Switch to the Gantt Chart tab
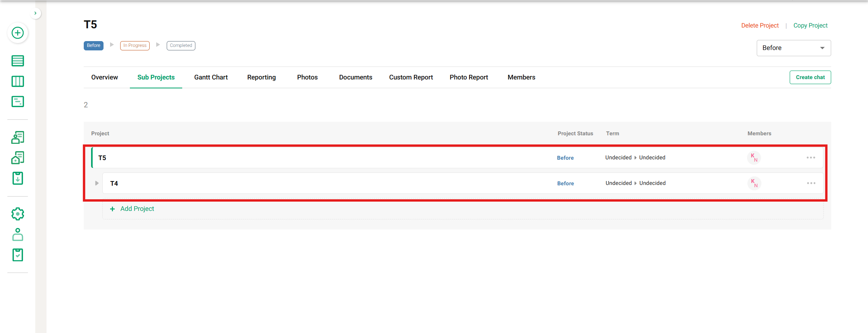This screenshot has width=868, height=333. pos(211,78)
